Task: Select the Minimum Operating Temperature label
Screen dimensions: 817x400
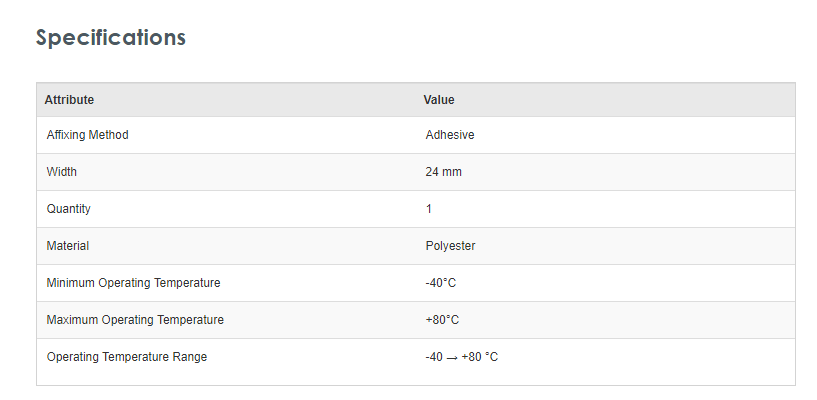Action: coord(133,283)
